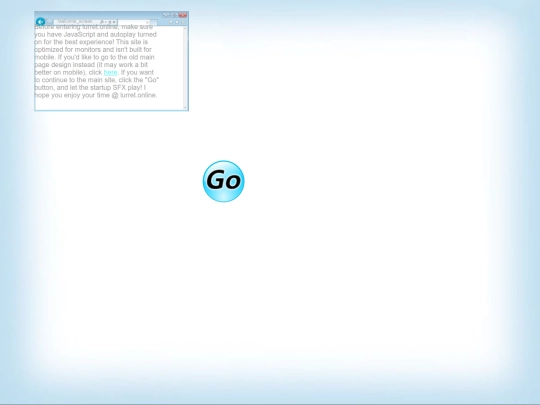Click the refresh icon in address bar

pyautogui.click(x=110, y=22)
